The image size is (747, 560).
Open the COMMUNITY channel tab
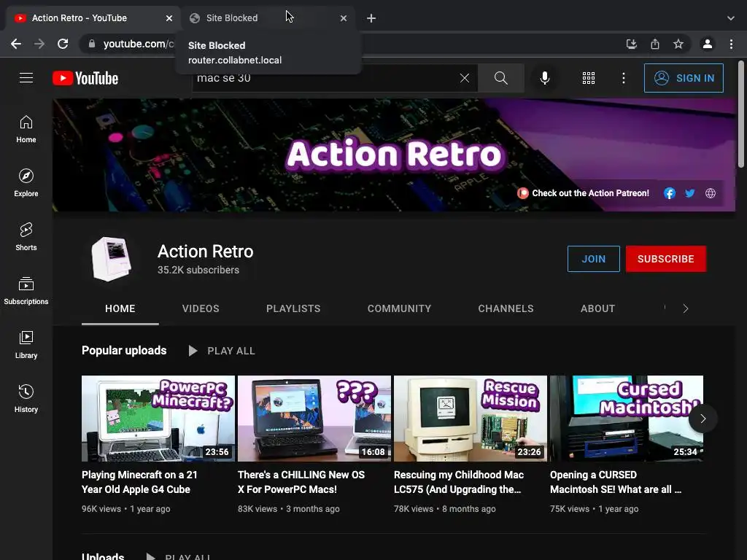(399, 308)
